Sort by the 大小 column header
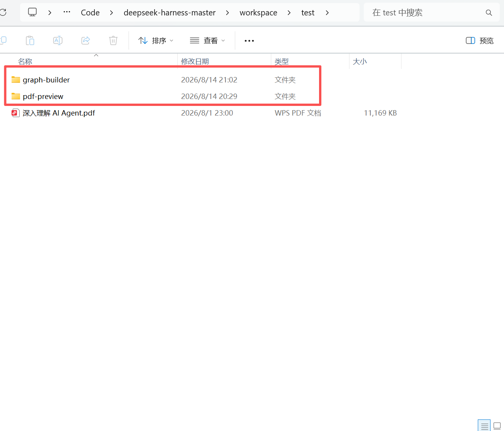 (x=360, y=61)
